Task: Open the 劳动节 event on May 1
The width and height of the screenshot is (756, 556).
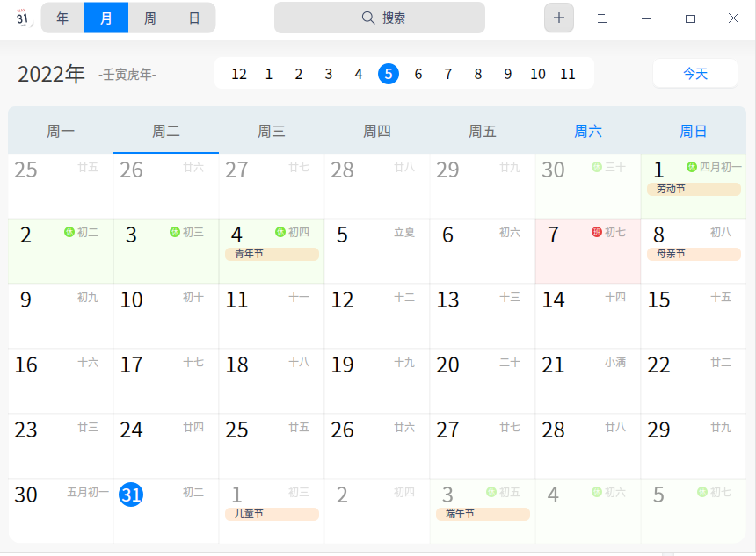Action: (694, 189)
